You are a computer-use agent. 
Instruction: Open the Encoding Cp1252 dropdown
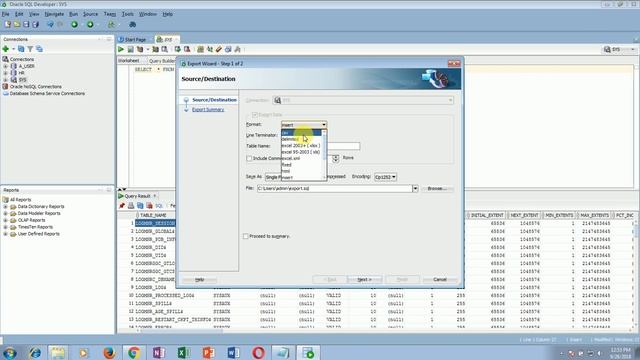[385, 177]
